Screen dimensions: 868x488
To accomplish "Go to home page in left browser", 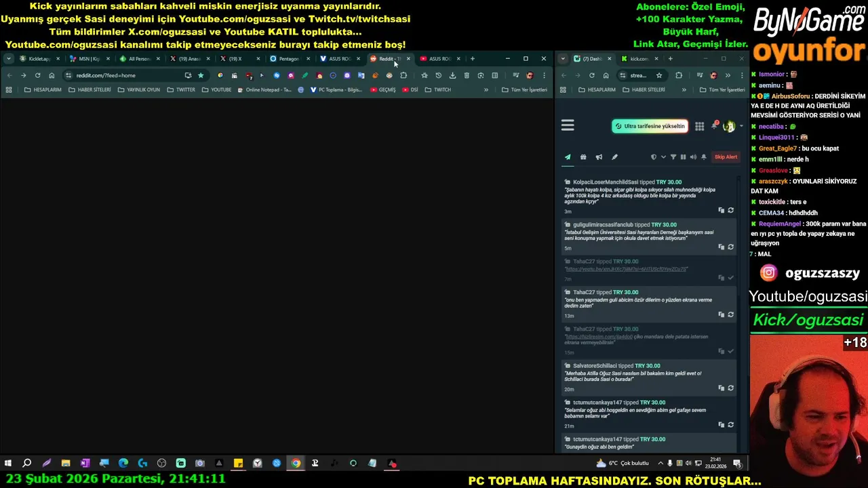I will (x=52, y=75).
